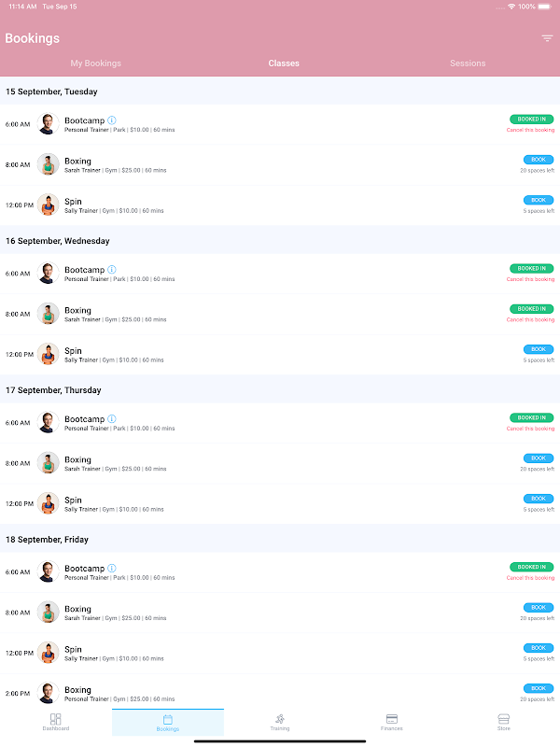560x747 pixels.
Task: Book Tuesday 8:00 AM Boxing class
Action: (x=539, y=160)
